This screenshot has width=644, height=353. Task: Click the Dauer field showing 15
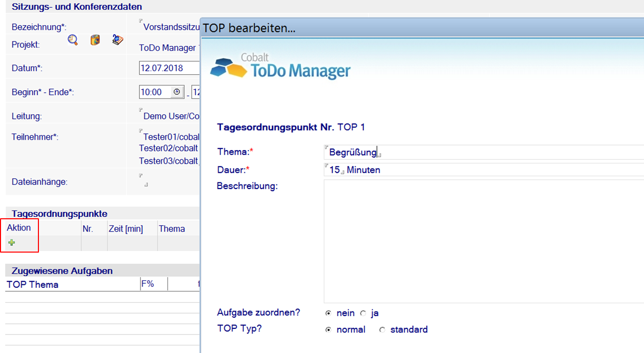[335, 170]
